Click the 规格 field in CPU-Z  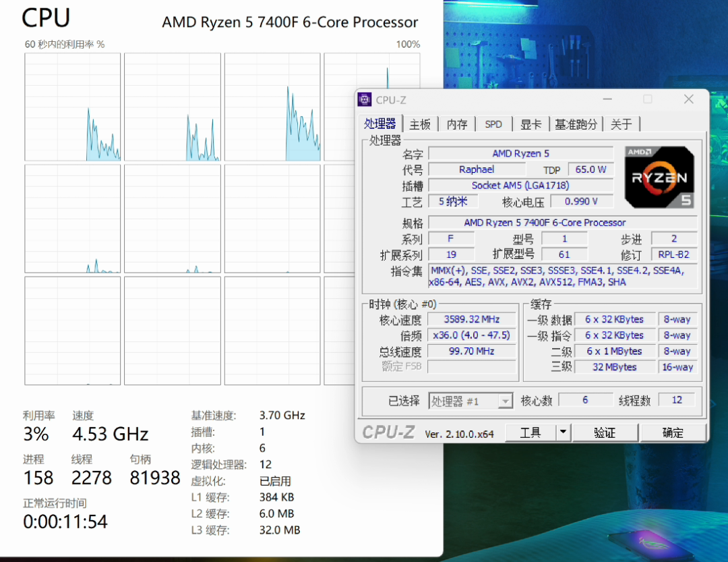563,223
